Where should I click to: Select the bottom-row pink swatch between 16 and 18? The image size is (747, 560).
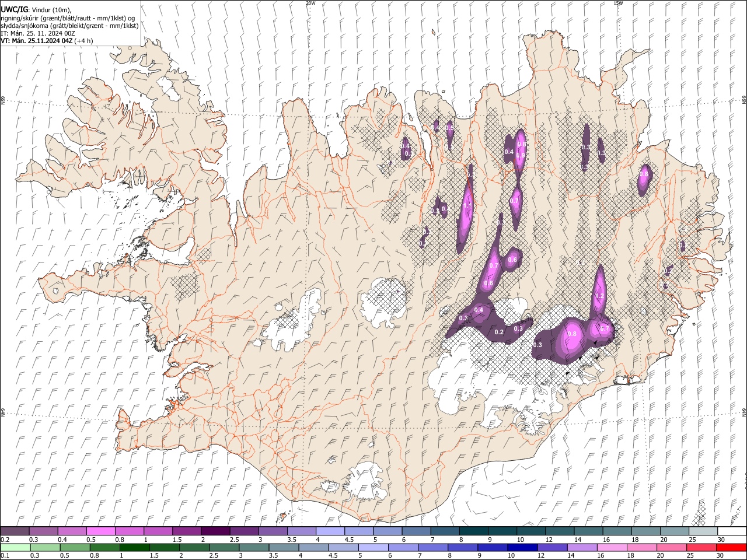[612, 547]
